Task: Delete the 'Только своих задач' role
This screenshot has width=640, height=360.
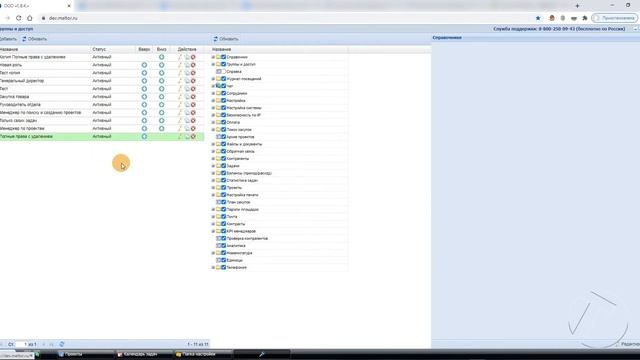Action: [x=193, y=120]
